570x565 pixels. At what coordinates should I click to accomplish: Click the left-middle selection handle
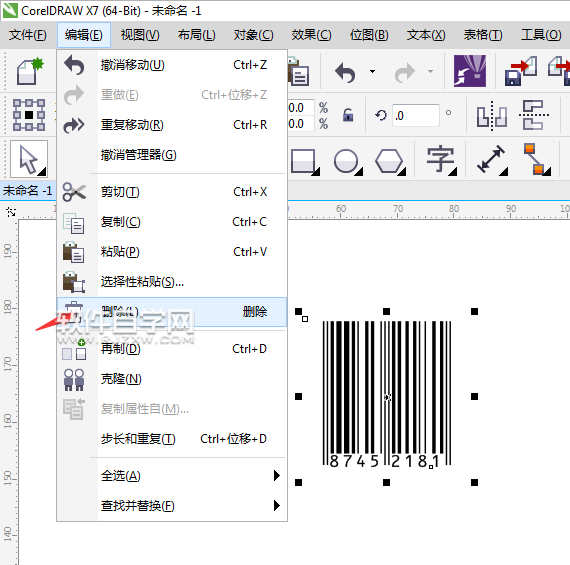click(x=298, y=397)
